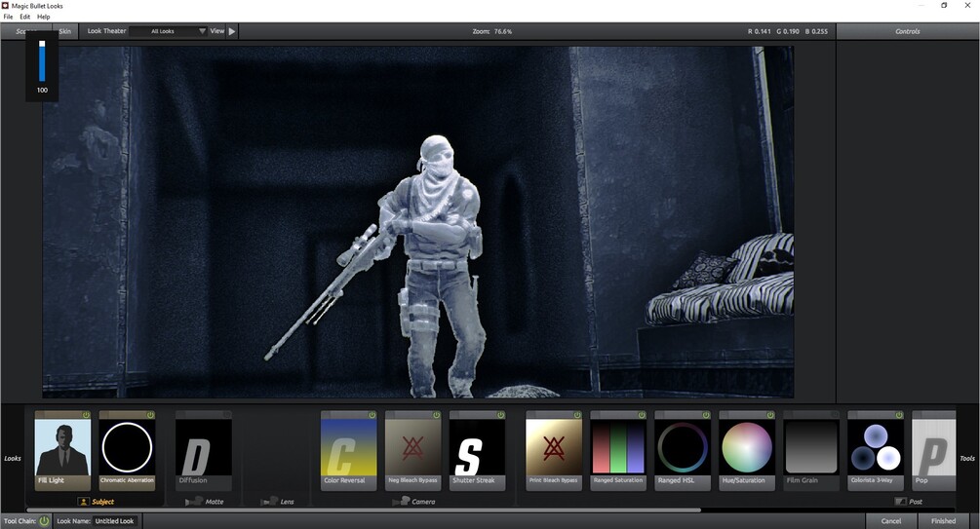Click the tool chain horizontal scrollbar
This screenshot has height=529, width=980.
pos(363,510)
